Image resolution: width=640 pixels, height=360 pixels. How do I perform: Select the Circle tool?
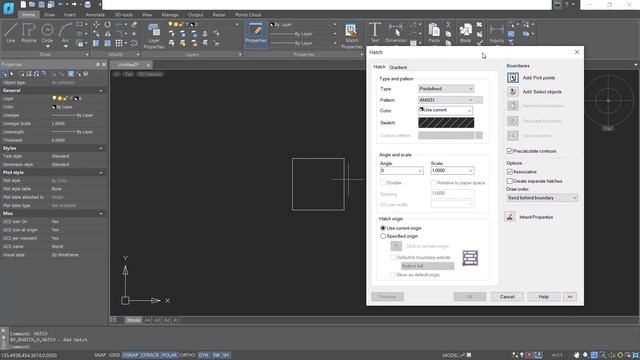[x=47, y=33]
